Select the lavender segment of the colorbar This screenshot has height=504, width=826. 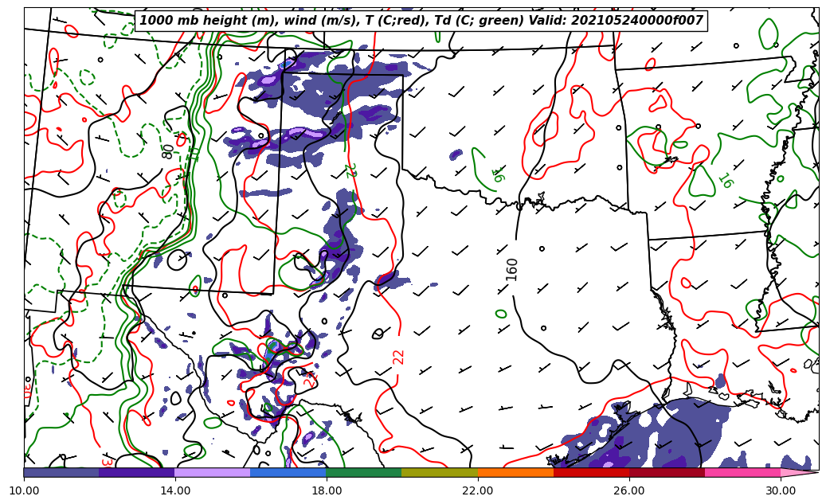[212, 472]
